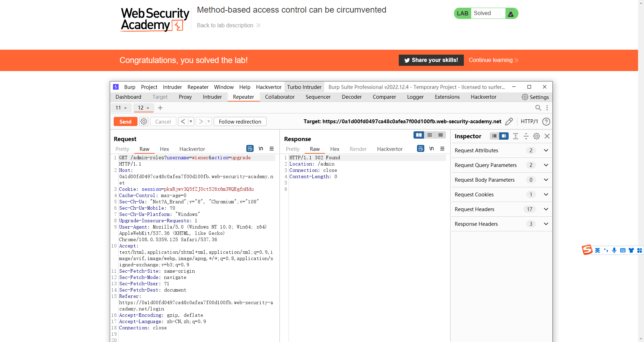The width and height of the screenshot is (644, 342).
Task: Collapse all Inspector sections icon
Action: click(x=526, y=136)
